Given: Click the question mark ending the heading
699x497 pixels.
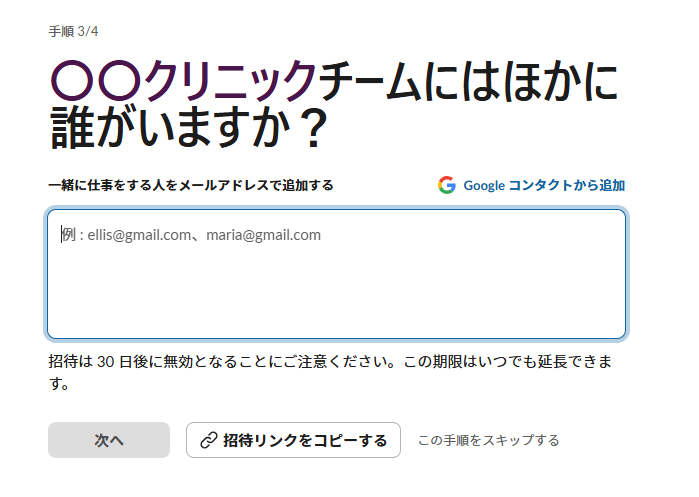Looking at the screenshot, I should pyautogui.click(x=312, y=129).
